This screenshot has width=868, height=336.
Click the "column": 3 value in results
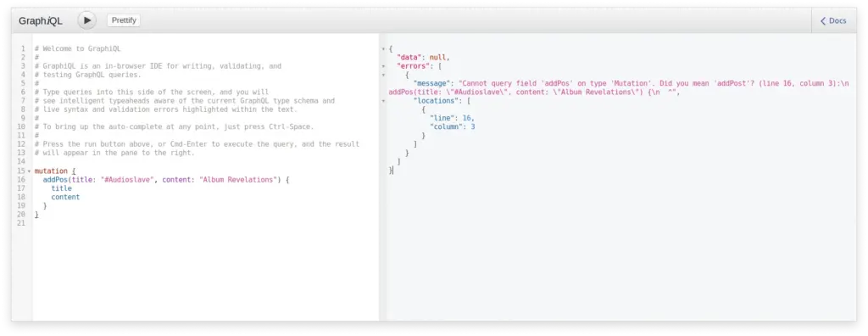point(453,127)
